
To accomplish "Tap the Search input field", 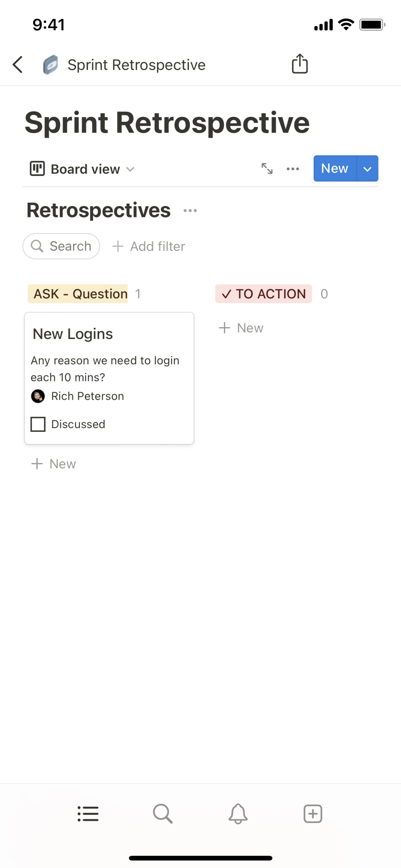I will coord(61,246).
